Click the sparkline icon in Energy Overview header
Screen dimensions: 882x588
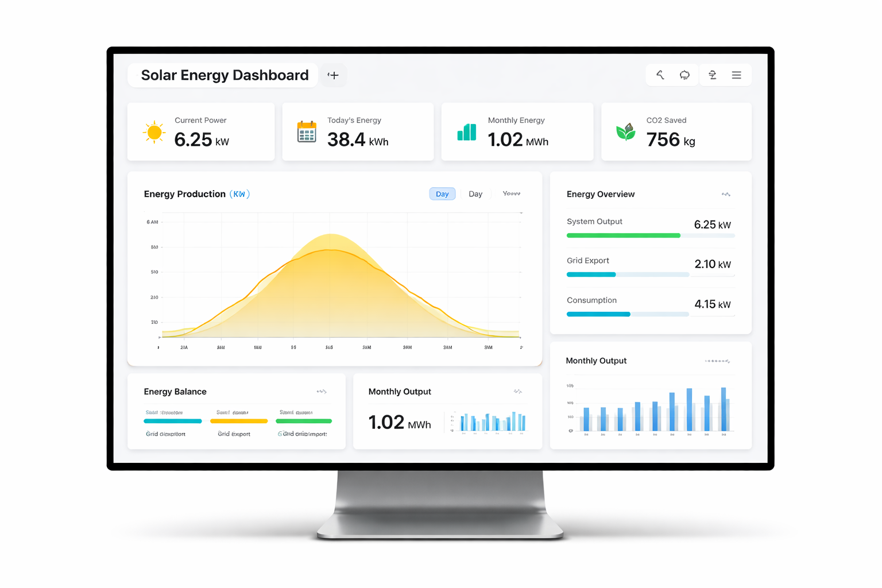pyautogui.click(x=726, y=195)
